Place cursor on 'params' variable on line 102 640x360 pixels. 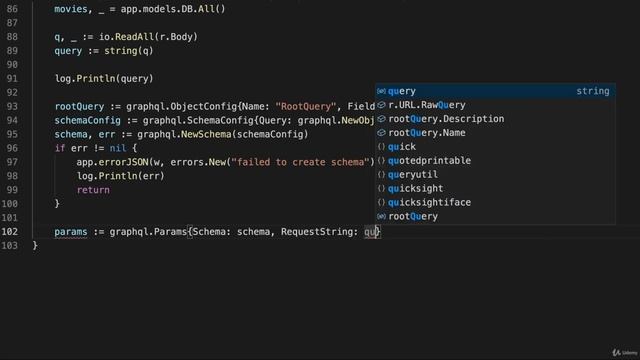click(x=71, y=231)
